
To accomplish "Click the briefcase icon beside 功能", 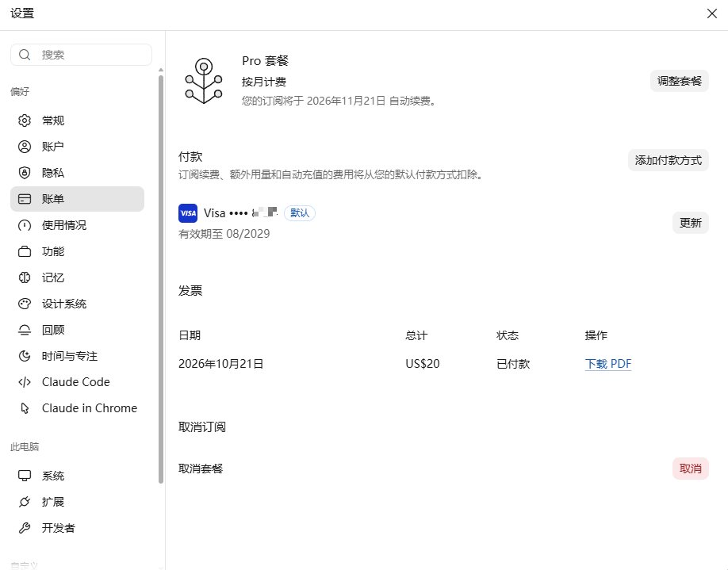I will 24,251.
